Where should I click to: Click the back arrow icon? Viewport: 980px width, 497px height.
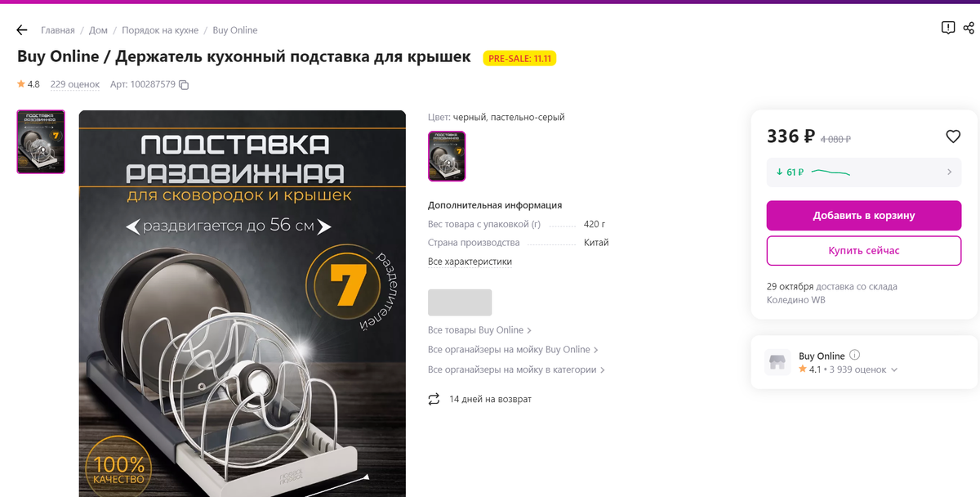22,30
